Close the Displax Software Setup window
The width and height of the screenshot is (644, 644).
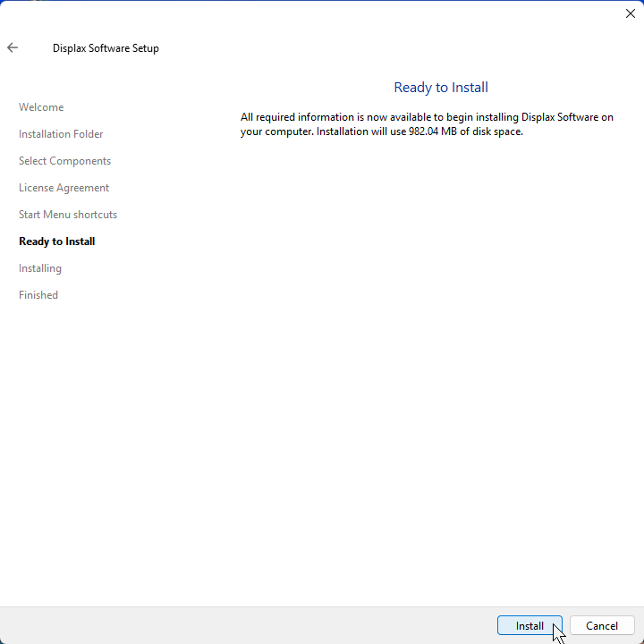tap(630, 13)
